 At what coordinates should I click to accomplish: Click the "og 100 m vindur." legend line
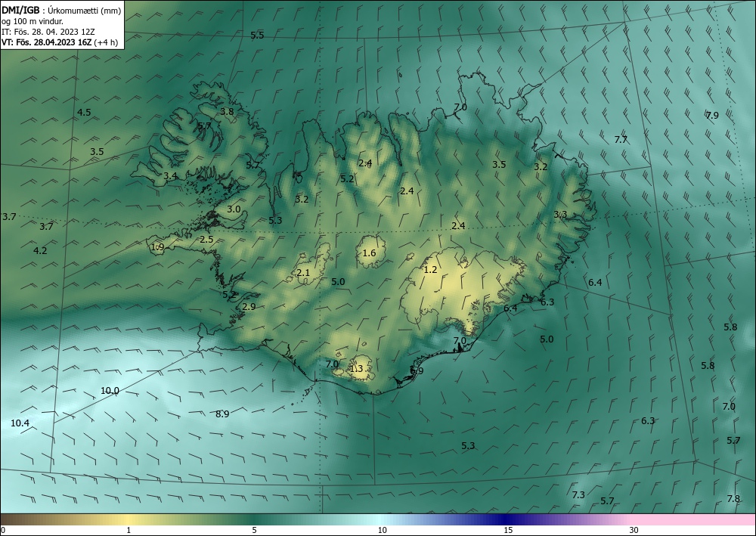click(33, 20)
